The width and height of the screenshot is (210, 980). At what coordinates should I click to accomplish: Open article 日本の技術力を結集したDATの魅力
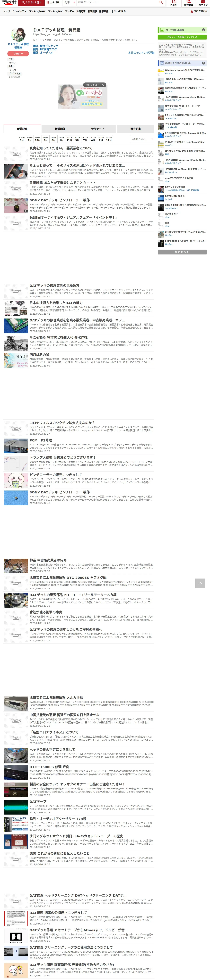[56, 303]
